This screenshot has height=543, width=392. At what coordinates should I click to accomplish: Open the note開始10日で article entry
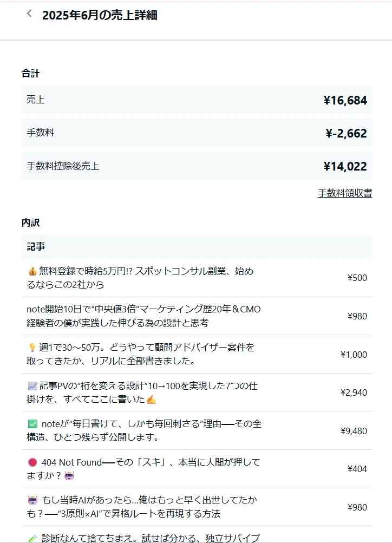143,316
